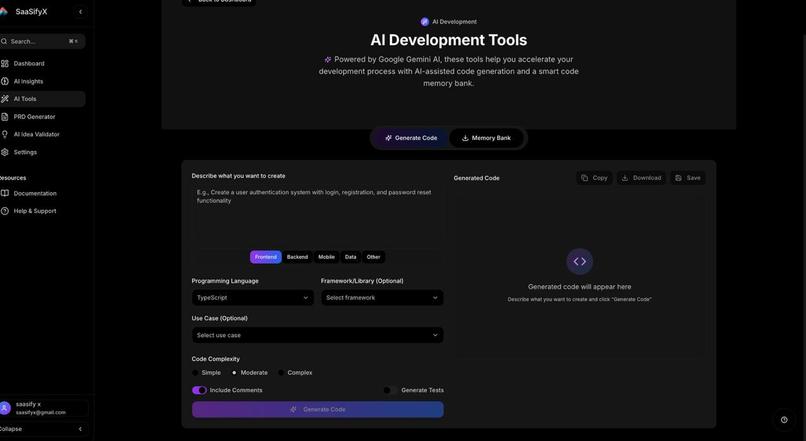
Task: Click the Save button
Action: (x=688, y=178)
